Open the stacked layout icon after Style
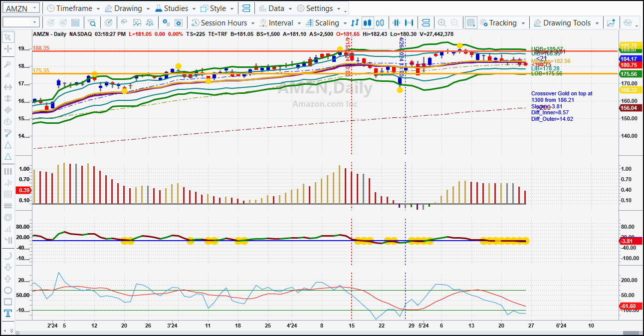644x336 pixels. [x=245, y=8]
